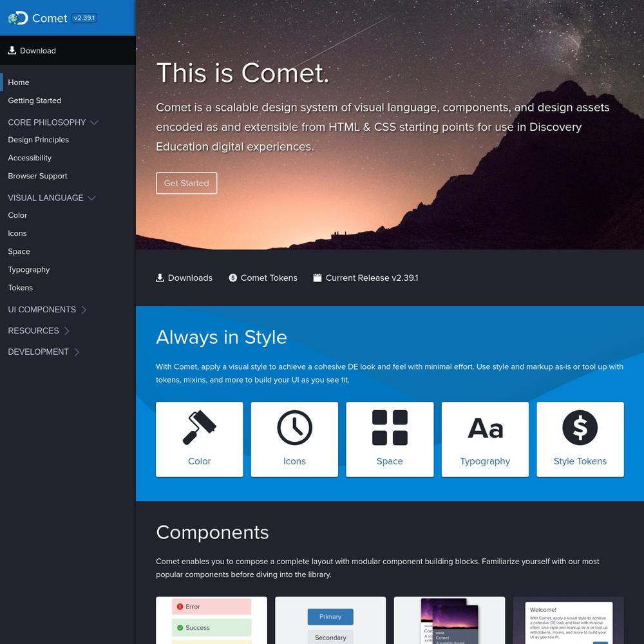
Task: Click the Comet title in header
Action: point(50,18)
